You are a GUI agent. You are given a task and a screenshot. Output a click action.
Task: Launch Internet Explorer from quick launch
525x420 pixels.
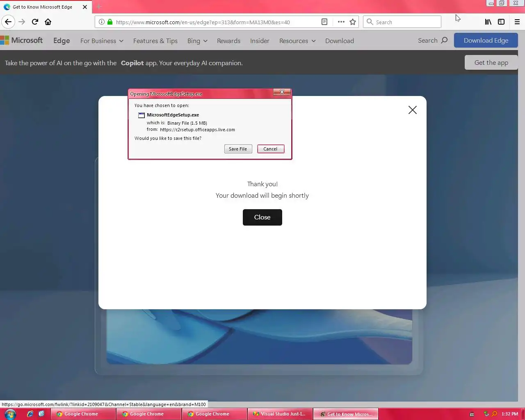pos(30,414)
